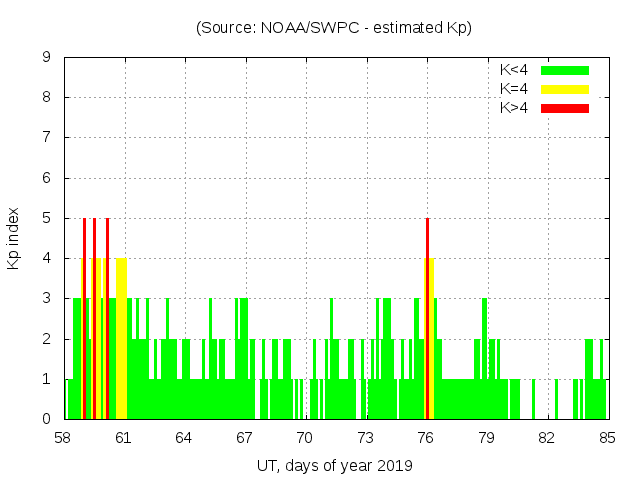This screenshot has width=640, height=480.
Task: Click the 'UT, days of year 2019' axis label
Action: pyautogui.click(x=334, y=465)
